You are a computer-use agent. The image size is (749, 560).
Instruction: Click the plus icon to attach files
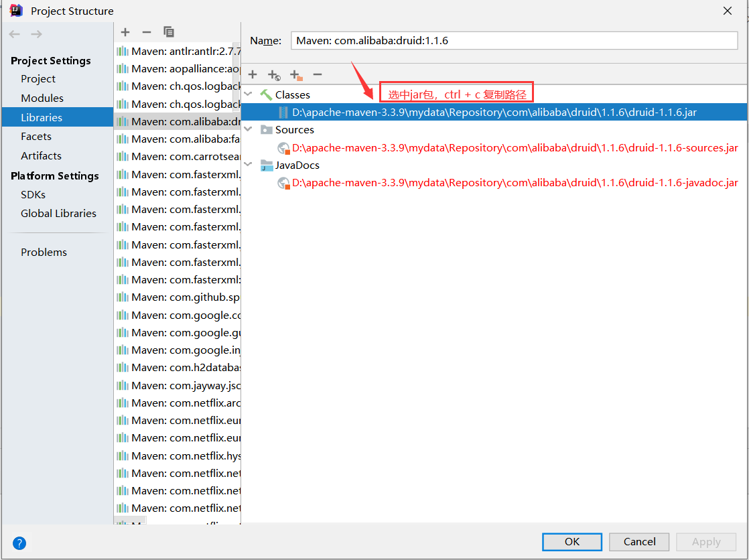(x=253, y=74)
